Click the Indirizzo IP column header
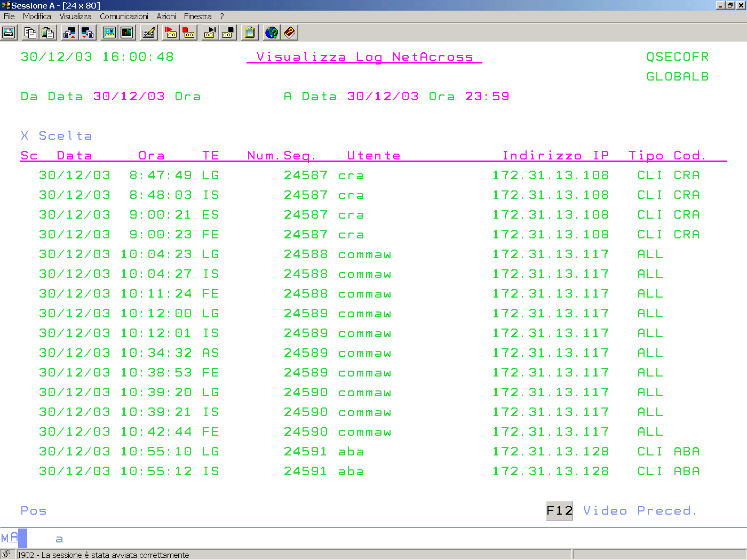The width and height of the screenshot is (747, 560). 555,156
